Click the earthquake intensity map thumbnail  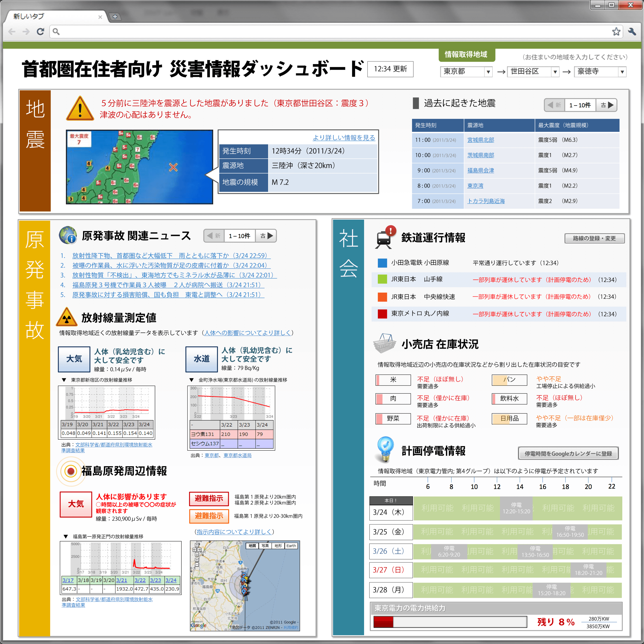[139, 167]
